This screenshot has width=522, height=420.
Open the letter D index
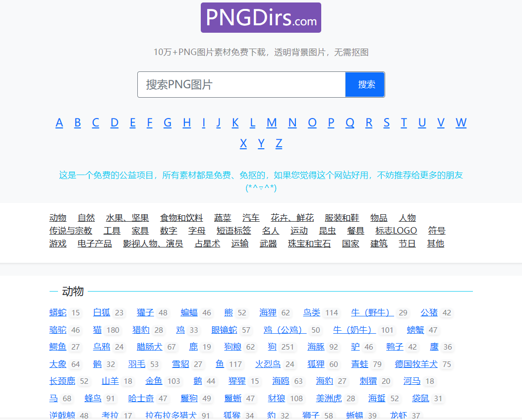pos(115,122)
